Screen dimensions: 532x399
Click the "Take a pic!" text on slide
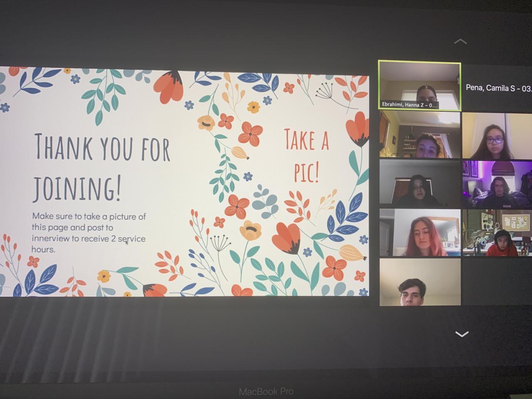pos(307,155)
